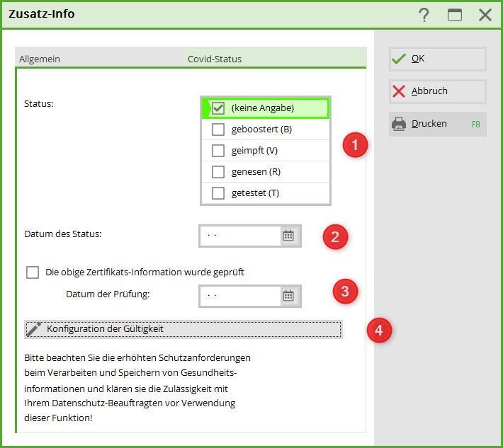
Task: Open calendar picker for Datum des Status
Action: point(288,236)
